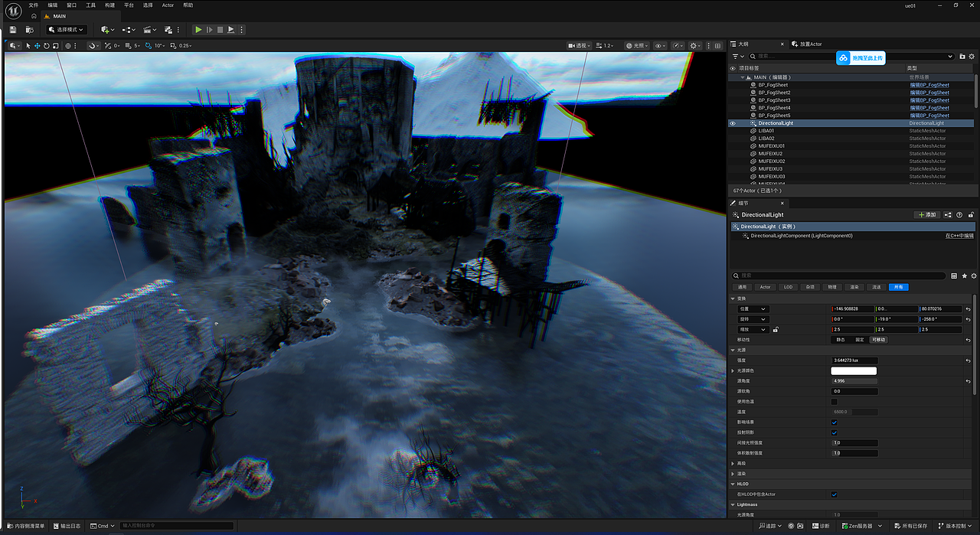
Task: Select BP_FogSheet3 in outliner
Action: click(774, 100)
